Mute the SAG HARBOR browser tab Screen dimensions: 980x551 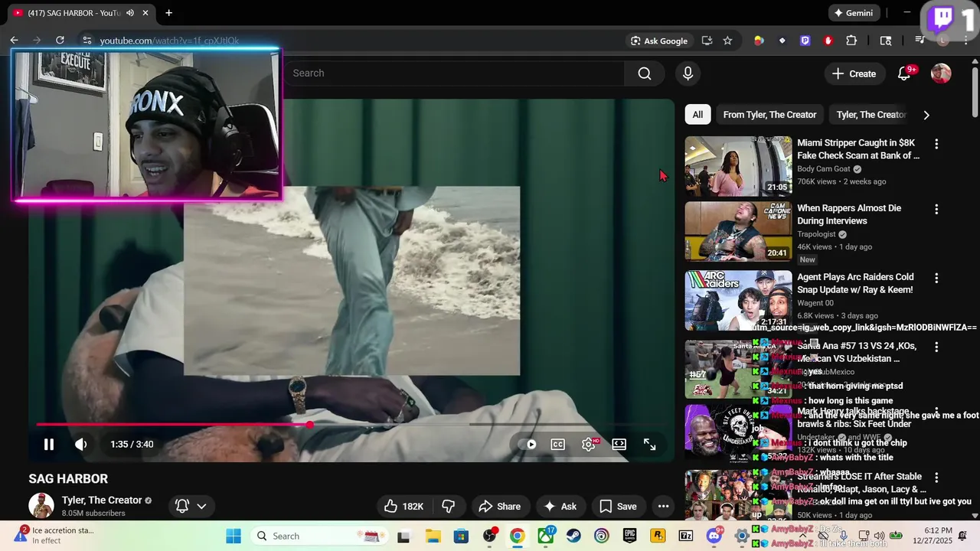(x=130, y=13)
